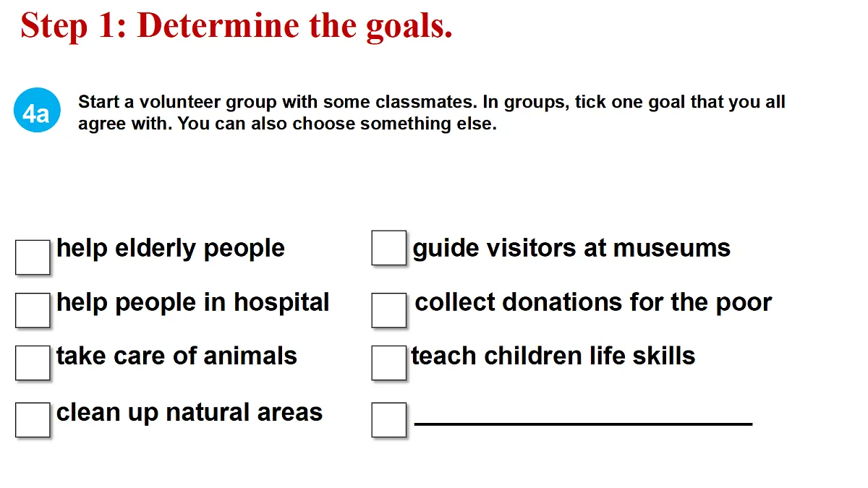Image resolution: width=868 pixels, height=488 pixels.
Task: Tick the 'teach children life skills' checkbox
Action: point(389,363)
